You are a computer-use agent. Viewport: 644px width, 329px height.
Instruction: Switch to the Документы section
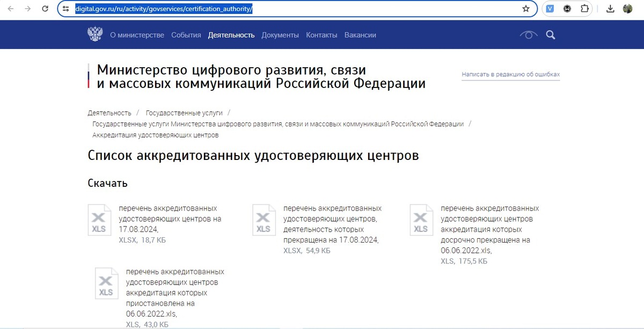tap(280, 34)
